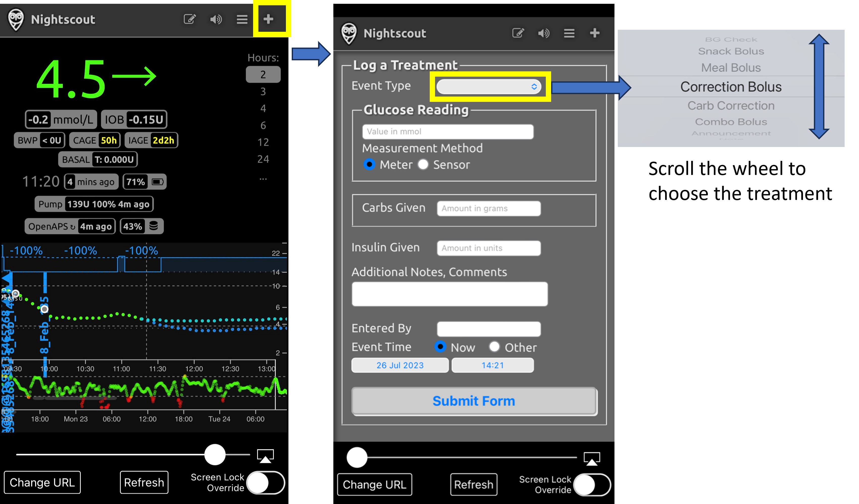Click the edit pencil icon in right Nightscout header

click(518, 33)
